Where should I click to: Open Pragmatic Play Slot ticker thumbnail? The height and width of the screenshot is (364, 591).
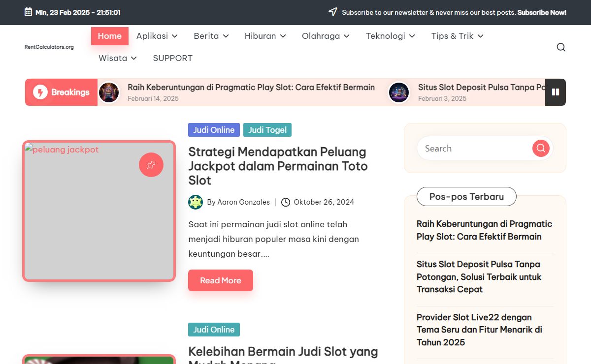109,92
